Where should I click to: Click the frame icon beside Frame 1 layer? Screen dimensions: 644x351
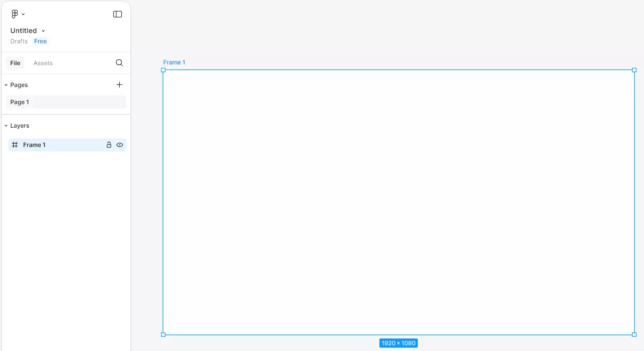[x=15, y=145]
